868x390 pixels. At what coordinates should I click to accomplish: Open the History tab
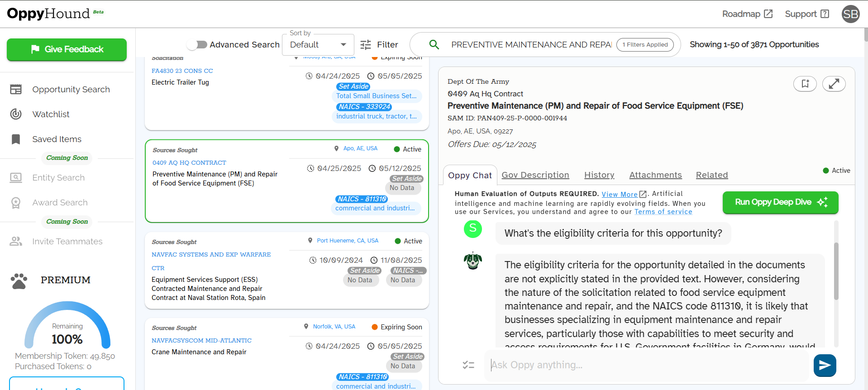click(599, 175)
